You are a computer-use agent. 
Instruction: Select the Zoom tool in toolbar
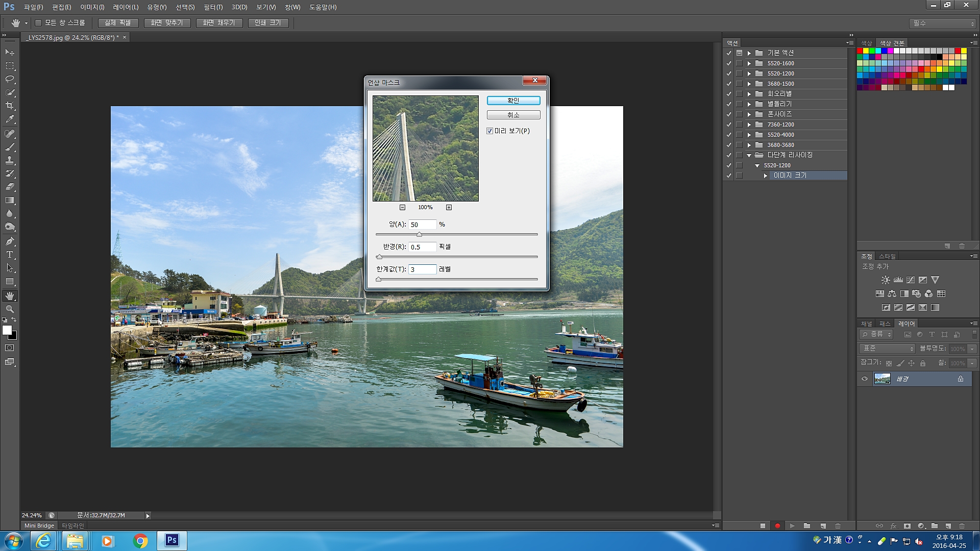point(10,309)
